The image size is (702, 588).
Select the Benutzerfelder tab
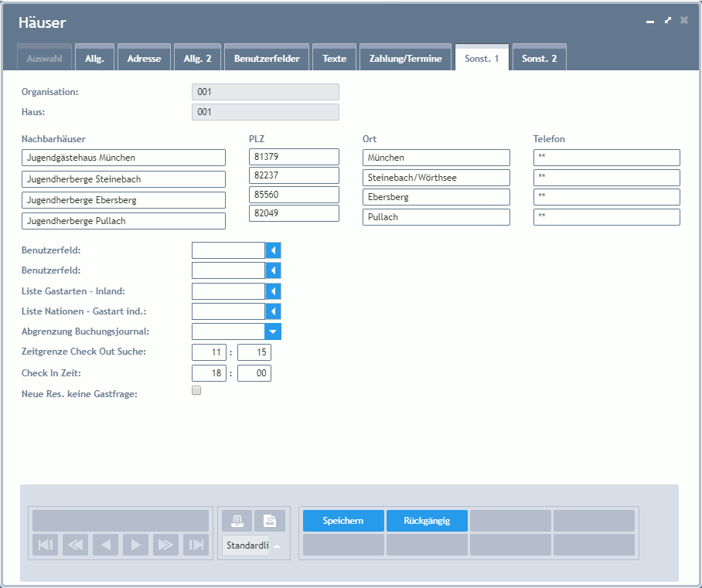point(267,59)
